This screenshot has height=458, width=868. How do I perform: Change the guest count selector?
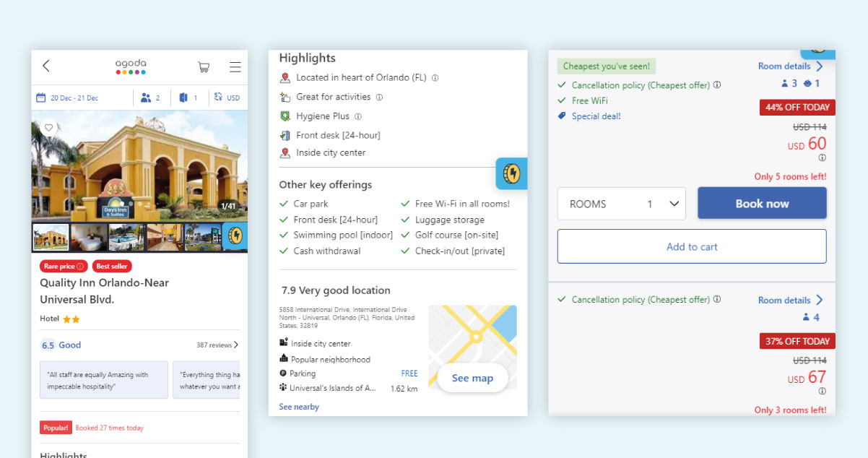151,98
